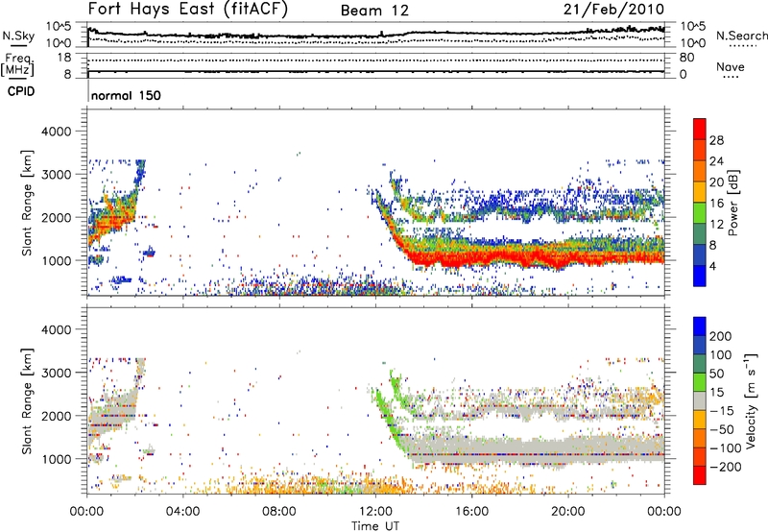Pick the light green segment of Power colorbar
The width and height of the screenshot is (768, 532).
point(700,212)
